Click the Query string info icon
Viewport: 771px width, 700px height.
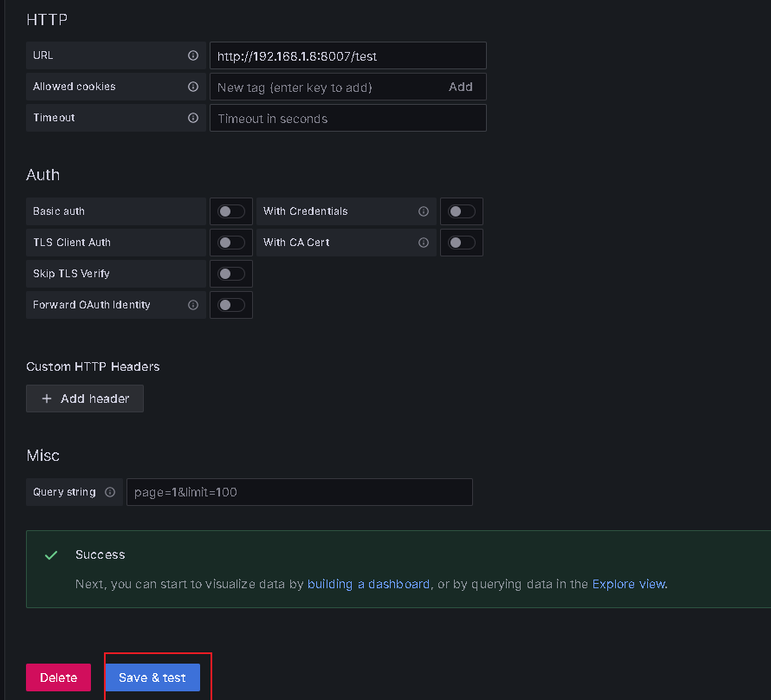coord(109,492)
